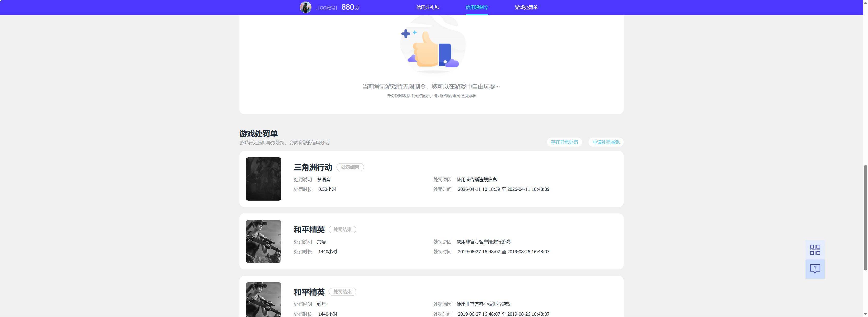Click the 0.50小时 duration value
The image size is (868, 317).
(327, 190)
